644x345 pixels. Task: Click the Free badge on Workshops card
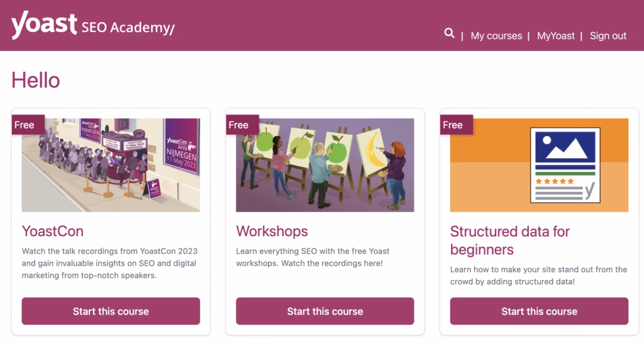point(238,125)
